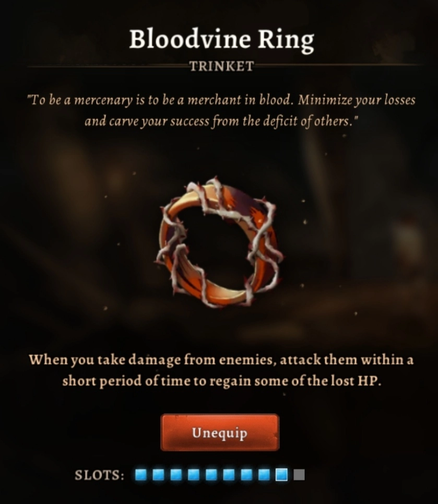This screenshot has width=438, height=504.
Task: Select the Bloodvine Ring item image
Action: click(220, 242)
